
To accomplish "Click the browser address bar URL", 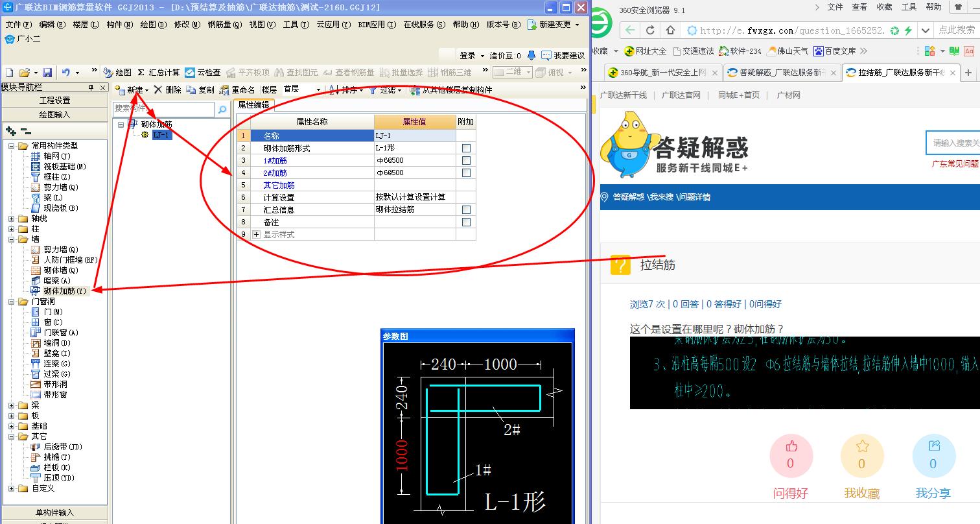I will click(791, 30).
